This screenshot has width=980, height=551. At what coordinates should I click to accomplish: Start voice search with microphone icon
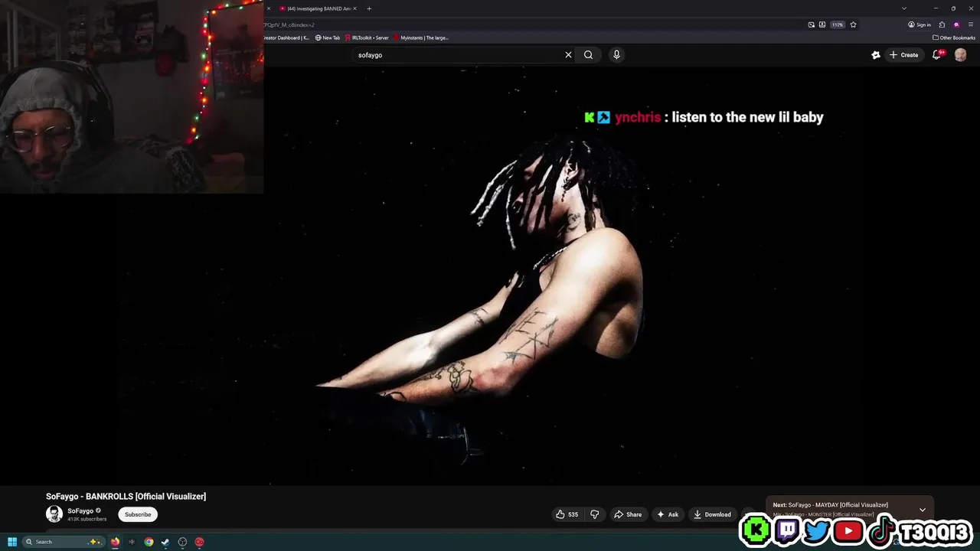[616, 55]
